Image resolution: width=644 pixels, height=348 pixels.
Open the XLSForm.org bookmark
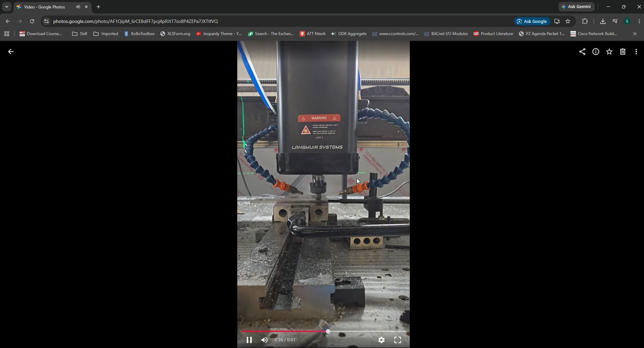coord(175,34)
